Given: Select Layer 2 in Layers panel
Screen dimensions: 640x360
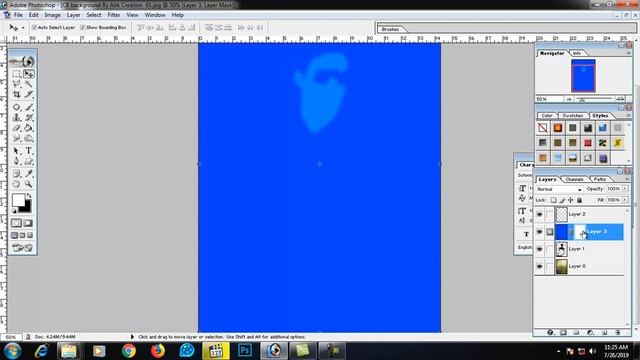Looking at the screenshot, I should [x=589, y=214].
